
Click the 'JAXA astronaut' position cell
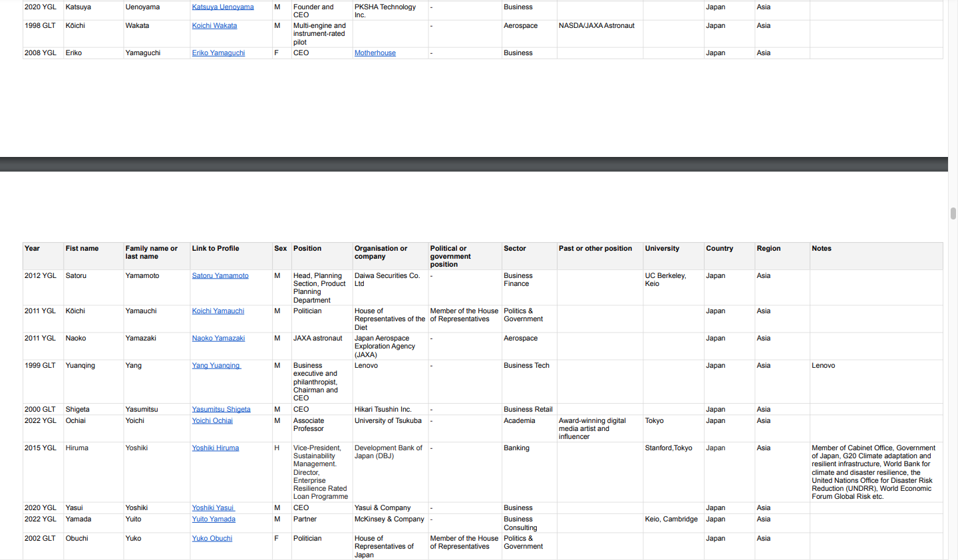point(322,346)
